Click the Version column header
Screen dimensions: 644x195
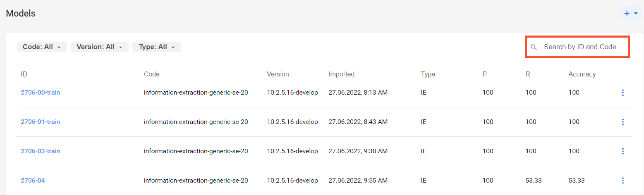point(278,74)
